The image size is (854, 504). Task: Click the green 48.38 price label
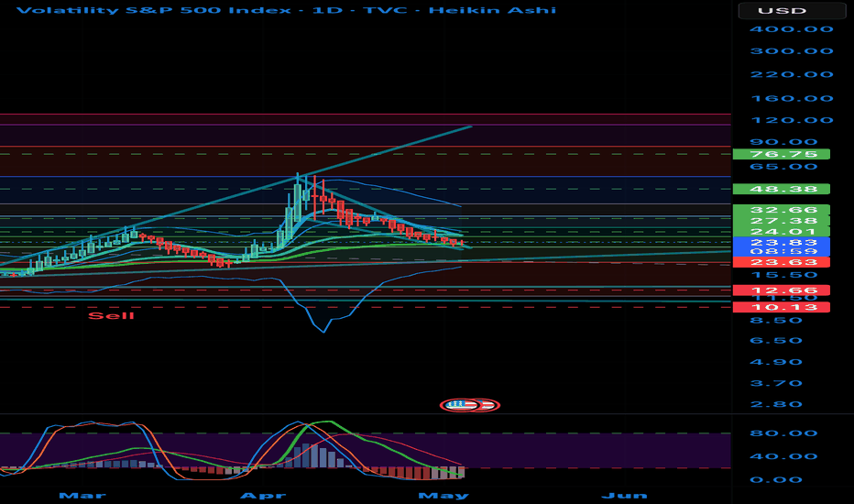point(782,189)
